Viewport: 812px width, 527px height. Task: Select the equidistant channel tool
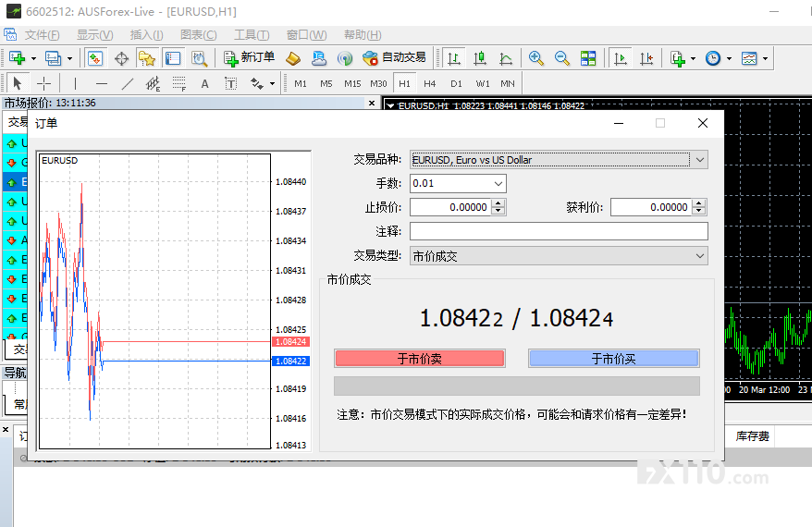click(x=154, y=83)
